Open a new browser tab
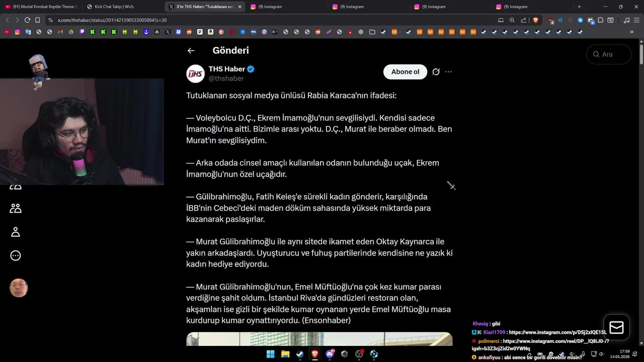644x362 pixels. click(x=579, y=7)
